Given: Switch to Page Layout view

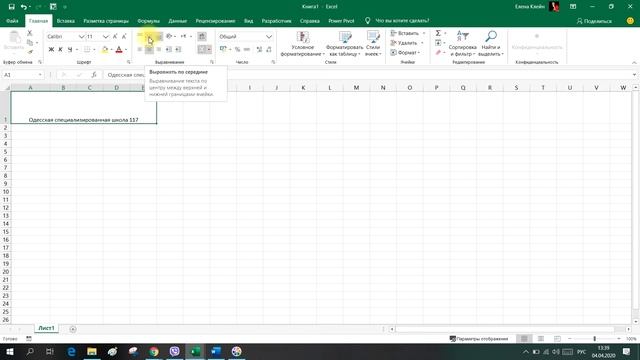Looking at the screenshot, I should [x=541, y=339].
